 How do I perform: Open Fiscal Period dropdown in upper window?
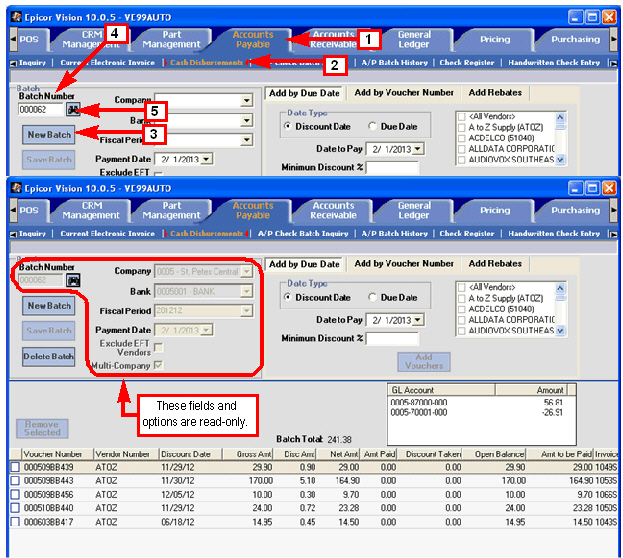click(247, 140)
